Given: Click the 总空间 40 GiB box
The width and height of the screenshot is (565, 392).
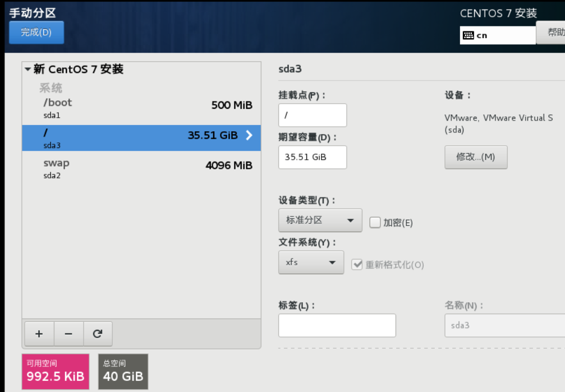Looking at the screenshot, I should [123, 371].
